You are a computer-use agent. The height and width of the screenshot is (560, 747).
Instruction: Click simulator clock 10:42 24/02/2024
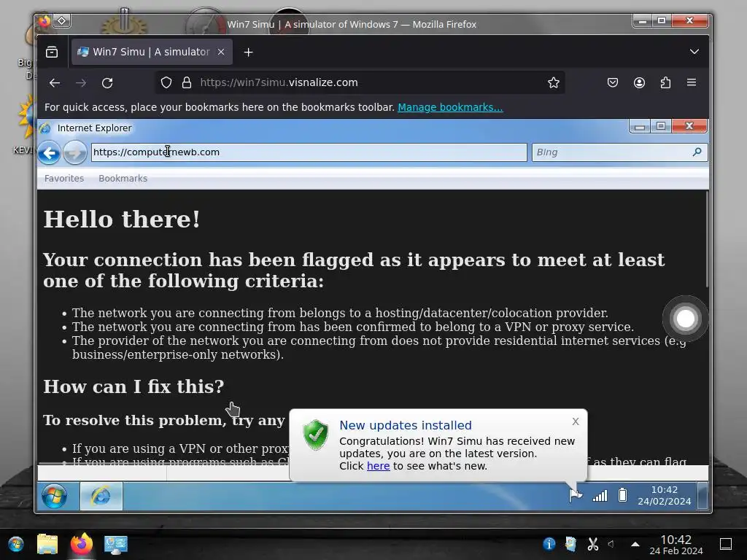click(664, 496)
